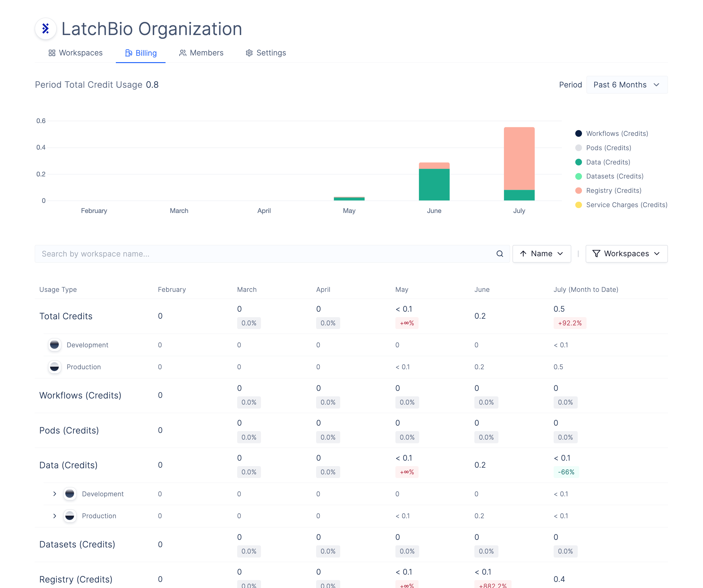The width and height of the screenshot is (703, 588).
Task: Focus the search by workspace name field
Action: coord(272,254)
